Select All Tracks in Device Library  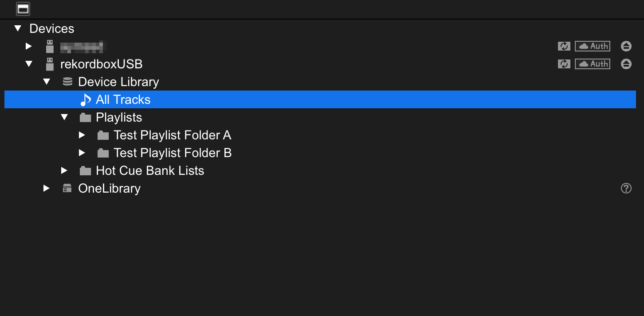click(123, 99)
